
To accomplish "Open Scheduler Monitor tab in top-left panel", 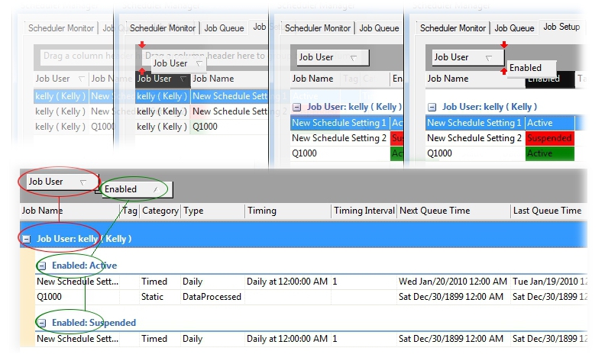I will tap(60, 28).
